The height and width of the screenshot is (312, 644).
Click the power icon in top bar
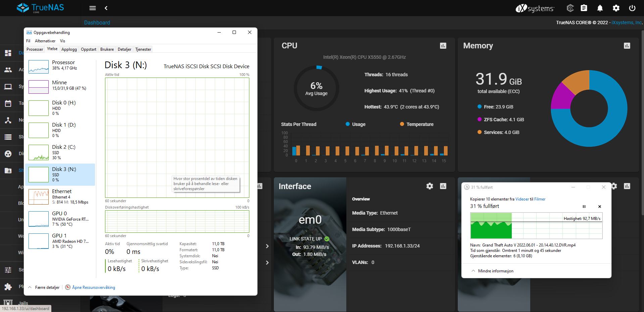[x=632, y=8]
